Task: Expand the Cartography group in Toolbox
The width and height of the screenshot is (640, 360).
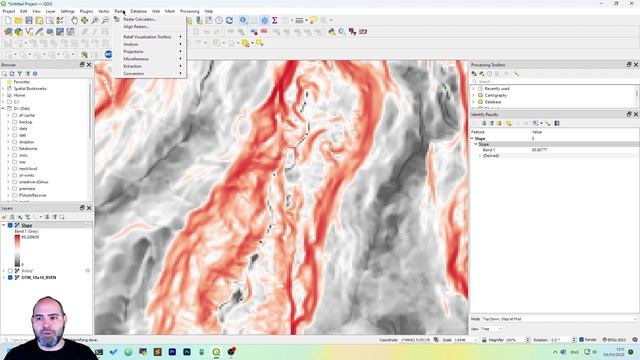Action: pyautogui.click(x=473, y=95)
